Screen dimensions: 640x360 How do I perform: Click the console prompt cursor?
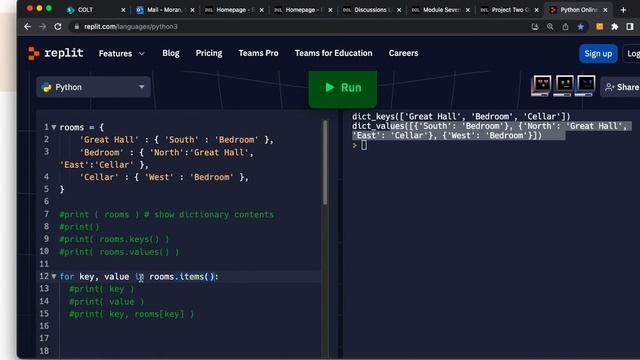[364, 145]
